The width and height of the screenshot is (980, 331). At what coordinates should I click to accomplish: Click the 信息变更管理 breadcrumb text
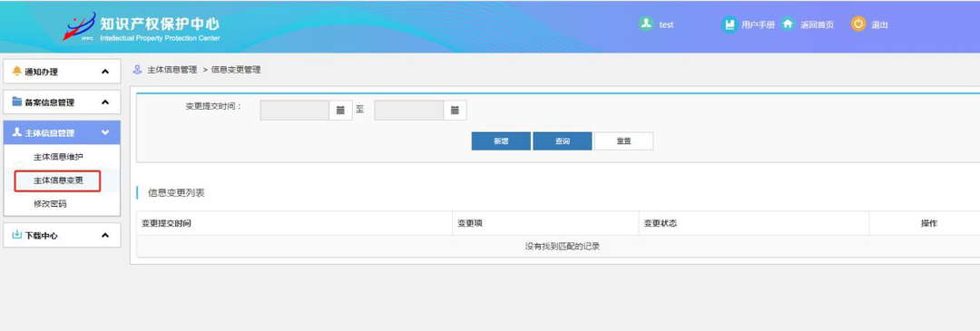tap(236, 70)
